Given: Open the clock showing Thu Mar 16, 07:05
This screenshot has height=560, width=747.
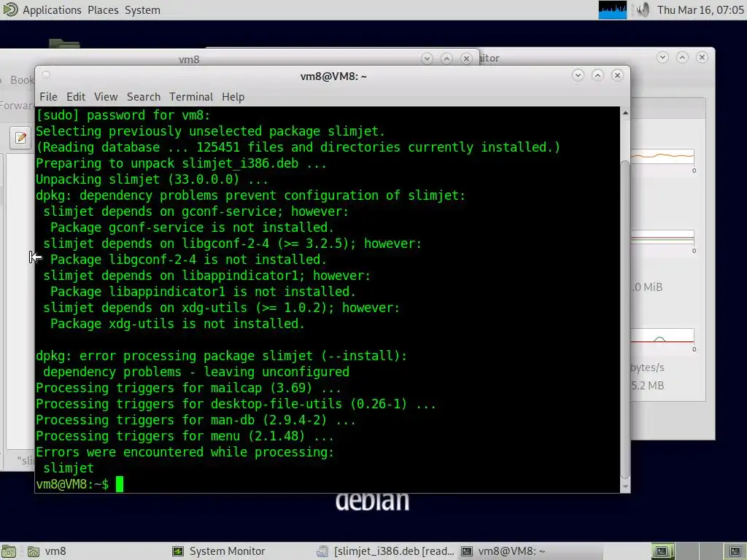Looking at the screenshot, I should click(700, 10).
